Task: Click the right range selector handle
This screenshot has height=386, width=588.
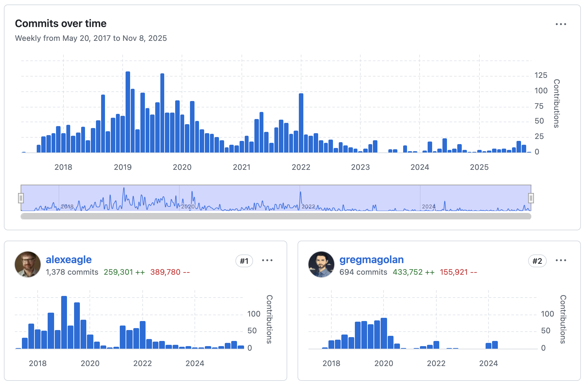Action: click(x=531, y=198)
